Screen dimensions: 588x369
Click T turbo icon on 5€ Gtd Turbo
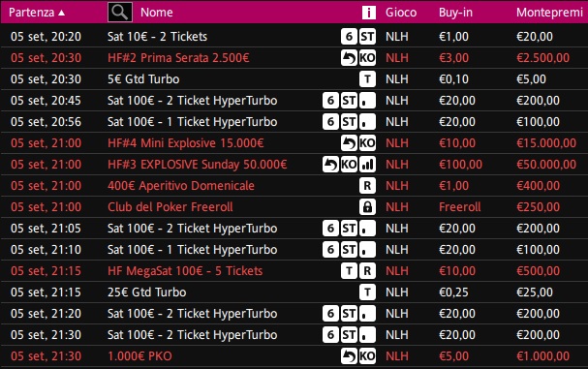pyautogui.click(x=367, y=79)
